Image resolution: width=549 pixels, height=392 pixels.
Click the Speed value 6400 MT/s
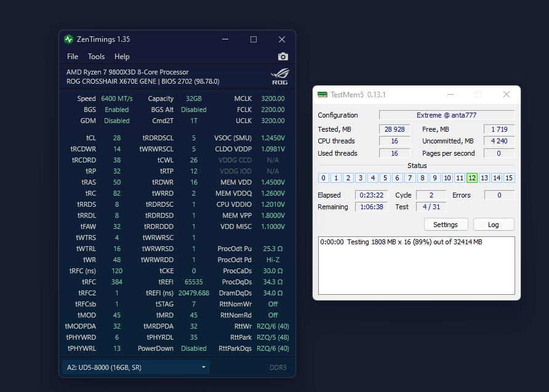pyautogui.click(x=117, y=98)
